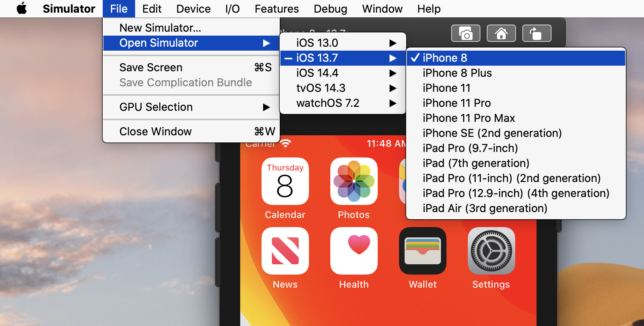Viewport: 644px width, 326px height.
Task: Expand the iOS 13.0 runtime submenu
Action: pyautogui.click(x=343, y=43)
